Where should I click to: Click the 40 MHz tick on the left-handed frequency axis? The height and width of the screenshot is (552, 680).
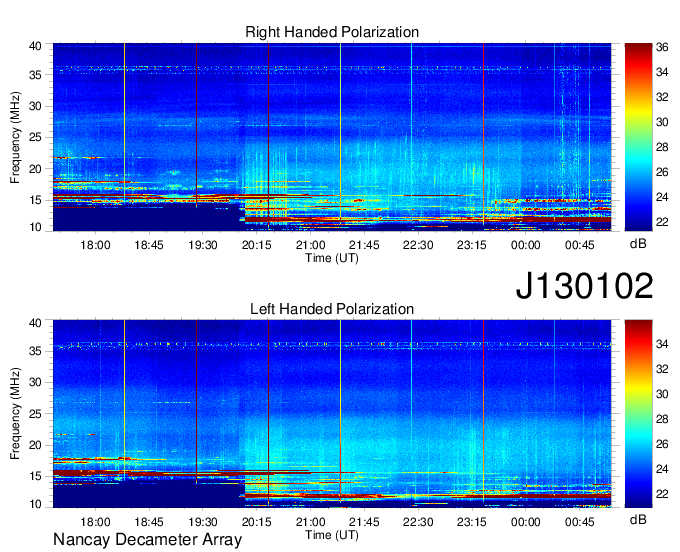[35, 323]
